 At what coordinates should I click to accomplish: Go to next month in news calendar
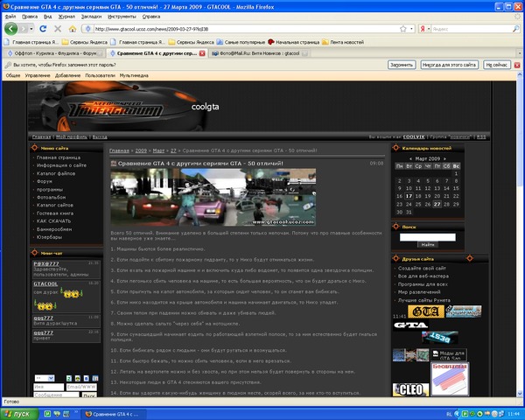point(444,158)
